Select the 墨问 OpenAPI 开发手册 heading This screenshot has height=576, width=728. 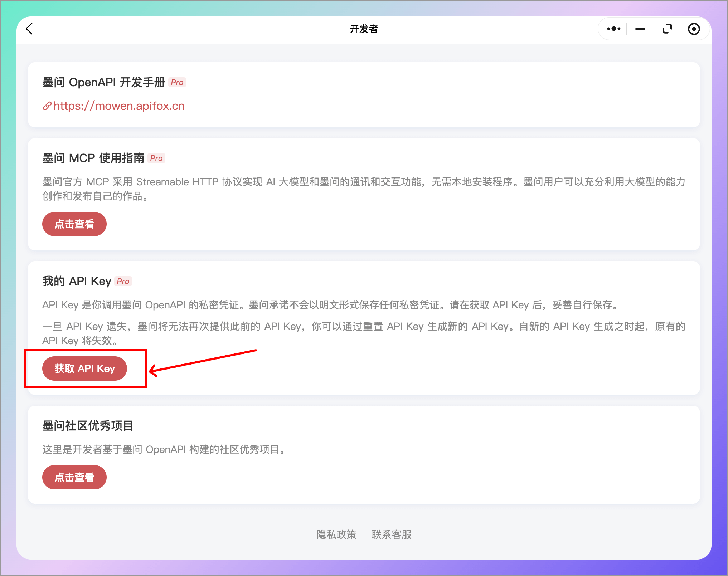coord(104,82)
